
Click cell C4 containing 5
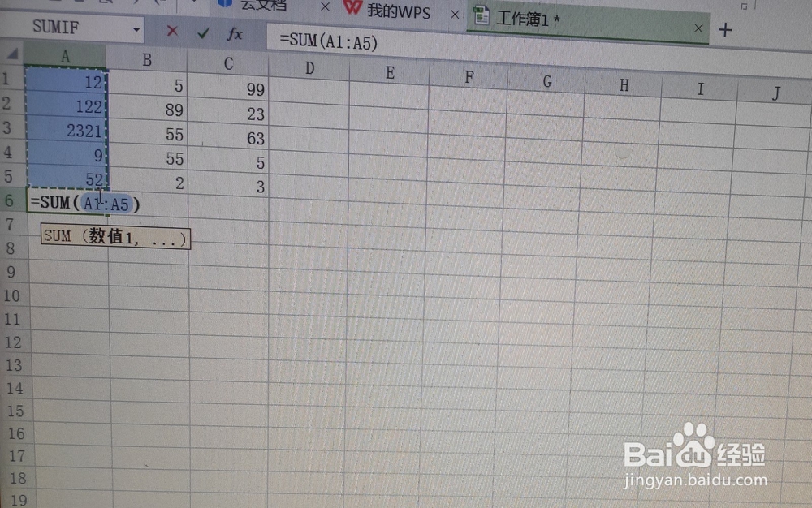tap(228, 161)
